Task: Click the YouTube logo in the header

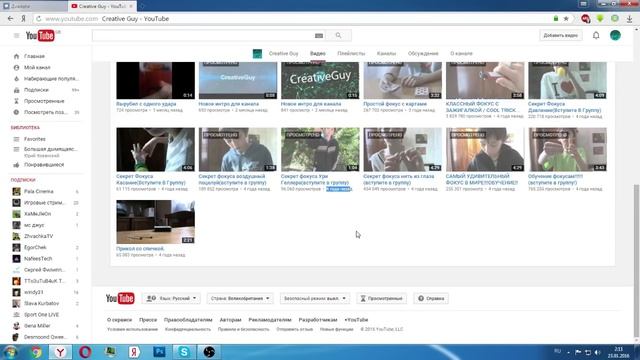Action: (40, 36)
